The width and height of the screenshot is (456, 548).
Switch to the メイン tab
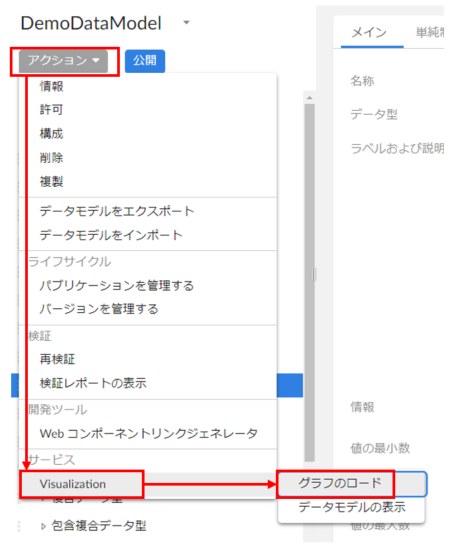coord(369,32)
